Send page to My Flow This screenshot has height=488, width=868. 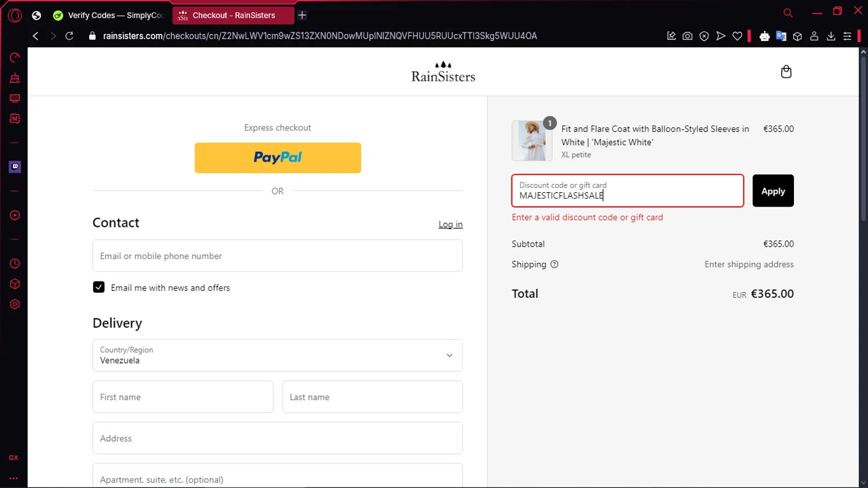pos(720,36)
